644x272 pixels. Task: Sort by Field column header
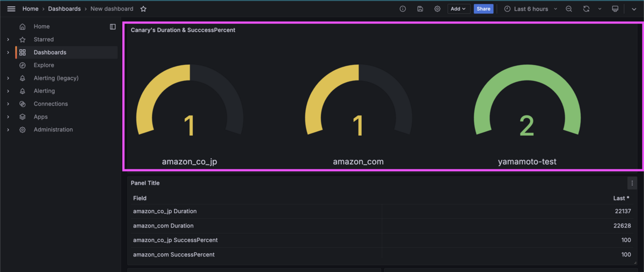[x=140, y=198]
